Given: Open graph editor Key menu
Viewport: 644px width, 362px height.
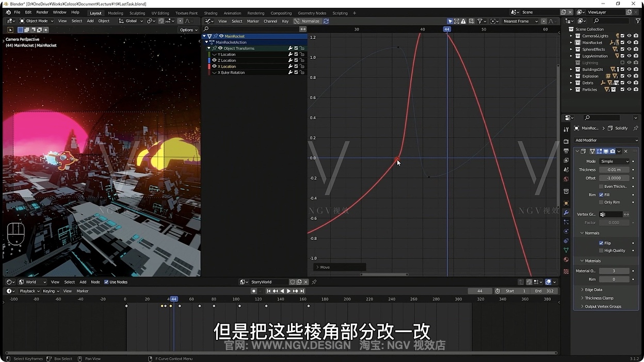Looking at the screenshot, I should pos(285,21).
